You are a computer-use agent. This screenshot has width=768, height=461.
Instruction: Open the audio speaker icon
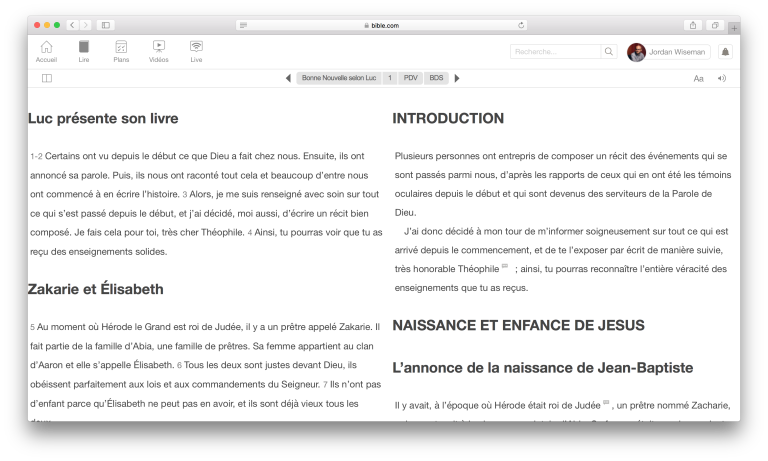[x=722, y=78]
